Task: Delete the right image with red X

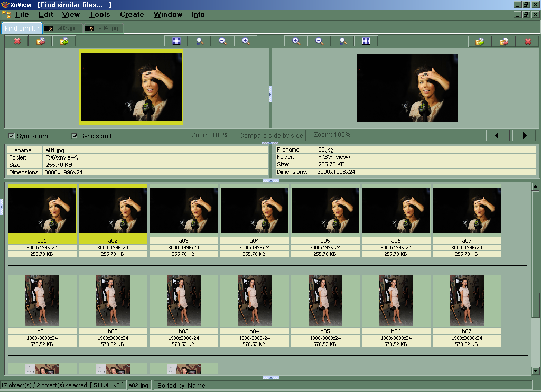Action: pos(528,41)
